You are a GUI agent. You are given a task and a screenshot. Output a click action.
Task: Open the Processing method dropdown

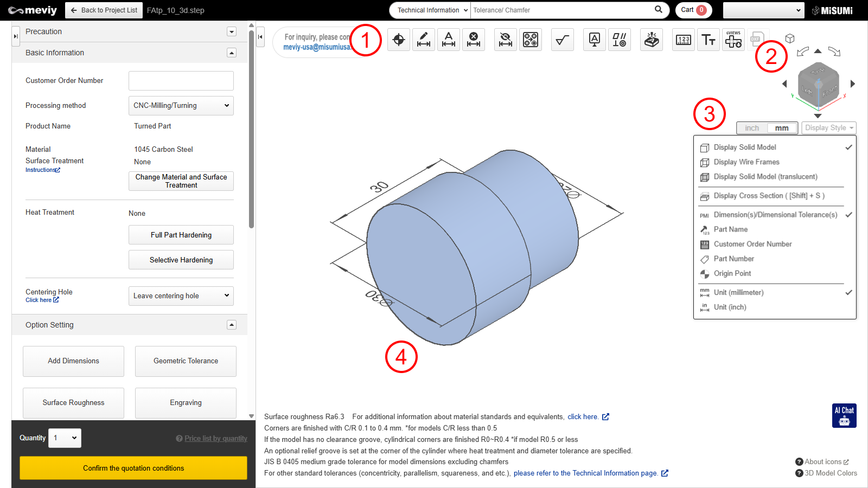pyautogui.click(x=181, y=106)
